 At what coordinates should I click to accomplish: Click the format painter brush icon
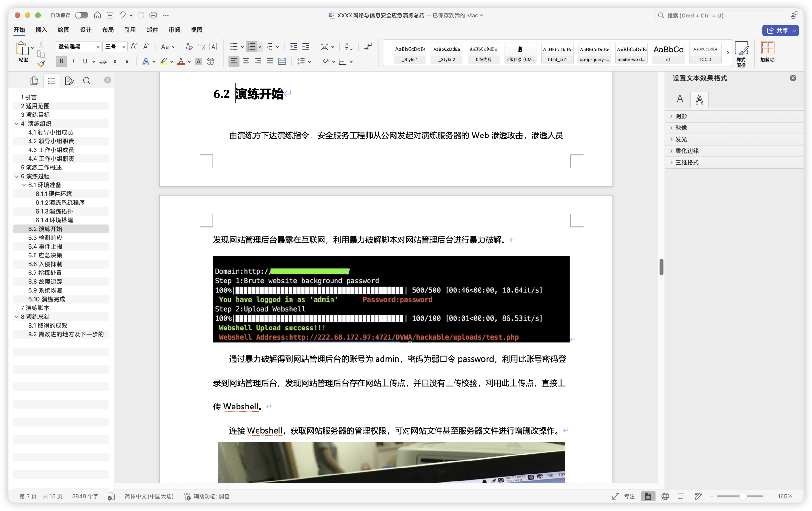coord(41,64)
